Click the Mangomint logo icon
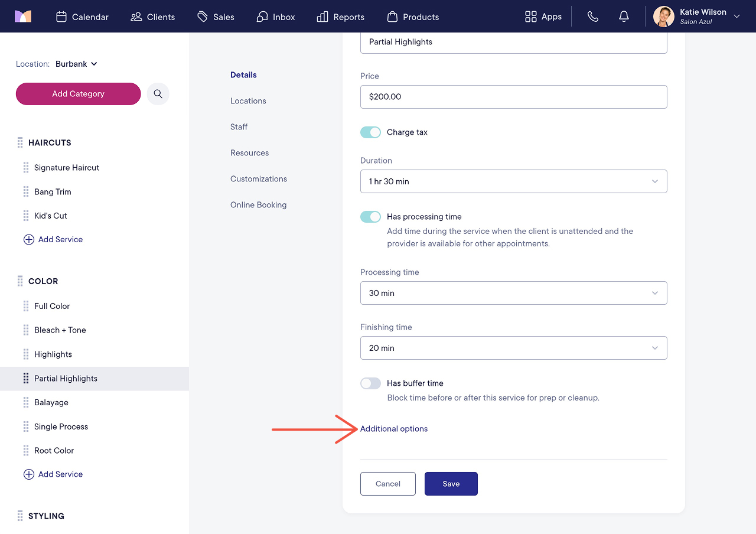756x534 pixels. 23,17
